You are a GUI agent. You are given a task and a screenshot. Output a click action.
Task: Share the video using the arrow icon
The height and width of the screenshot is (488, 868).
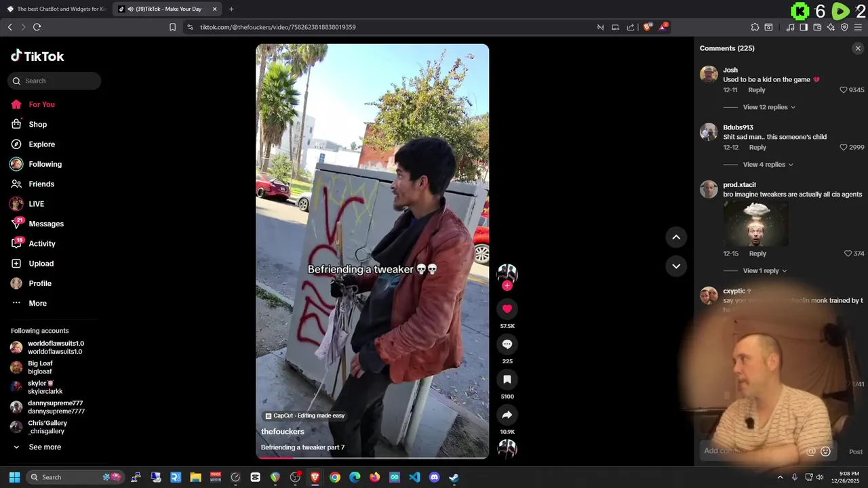tap(507, 415)
